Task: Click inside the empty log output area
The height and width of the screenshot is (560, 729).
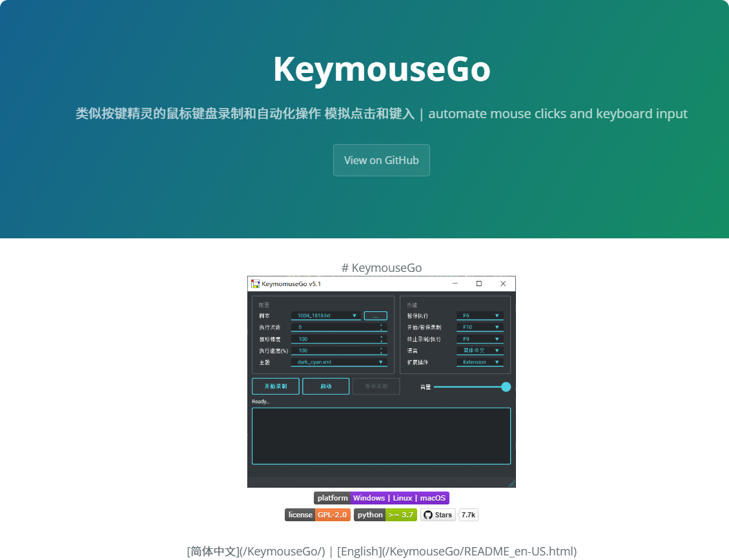Action: 381,436
